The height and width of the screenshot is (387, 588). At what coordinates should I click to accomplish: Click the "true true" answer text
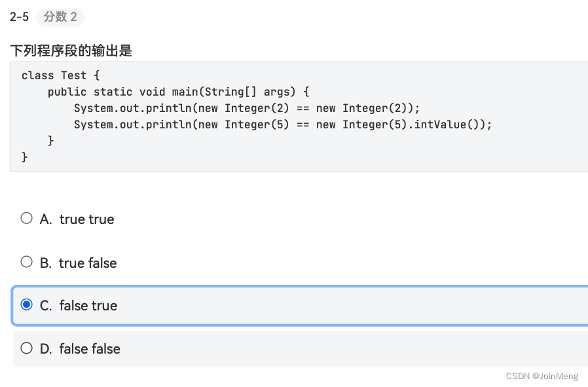click(x=86, y=219)
